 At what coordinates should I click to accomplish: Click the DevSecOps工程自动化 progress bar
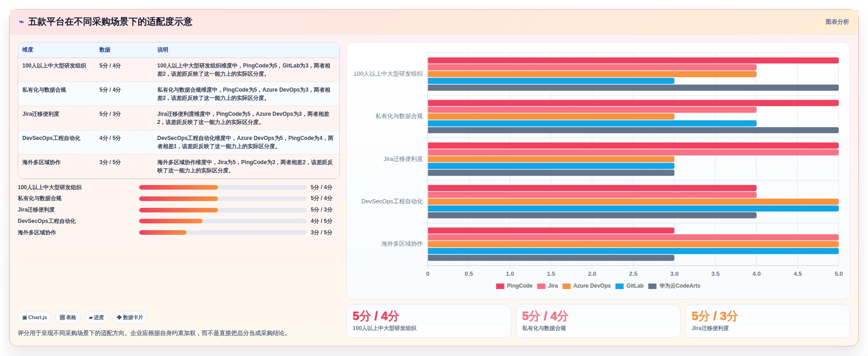tap(223, 221)
